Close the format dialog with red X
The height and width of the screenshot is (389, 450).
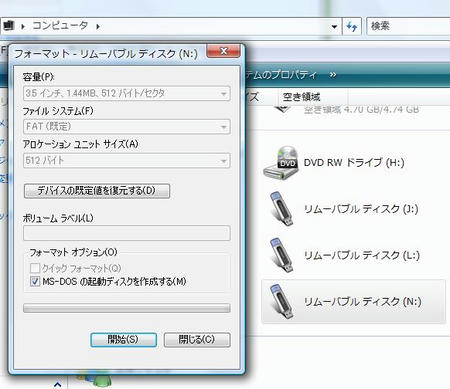tap(223, 51)
